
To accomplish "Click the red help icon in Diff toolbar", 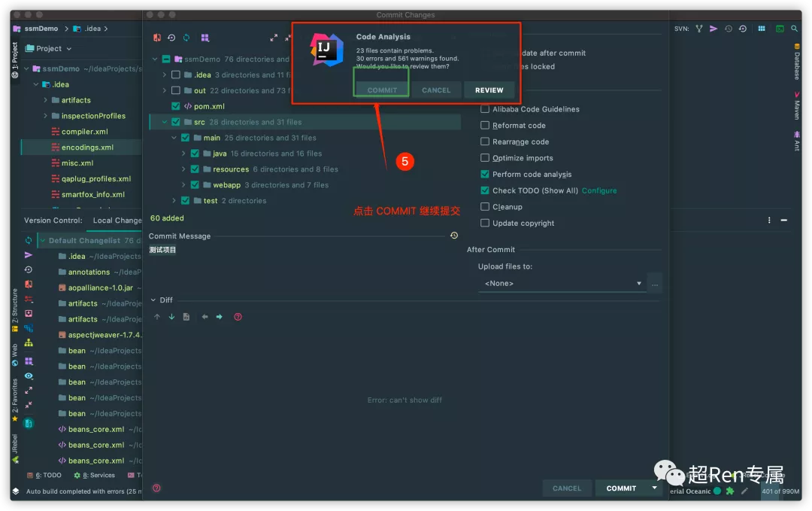I will point(238,317).
